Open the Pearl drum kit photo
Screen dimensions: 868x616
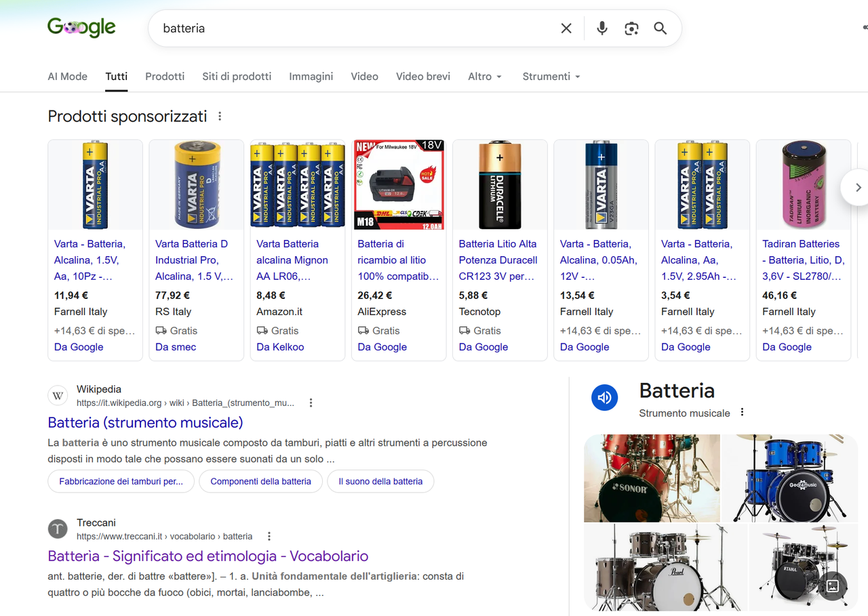click(665, 568)
